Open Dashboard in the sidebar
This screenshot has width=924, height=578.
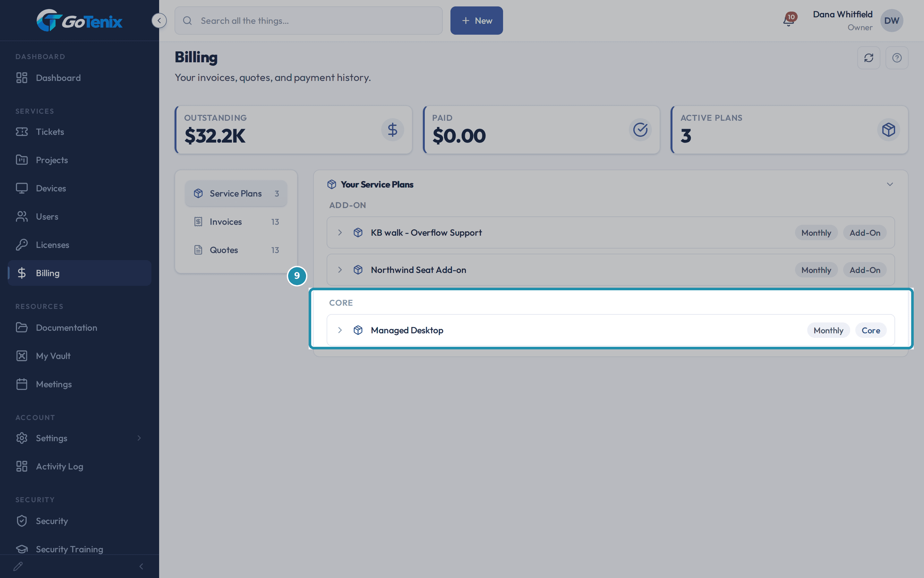click(80, 78)
